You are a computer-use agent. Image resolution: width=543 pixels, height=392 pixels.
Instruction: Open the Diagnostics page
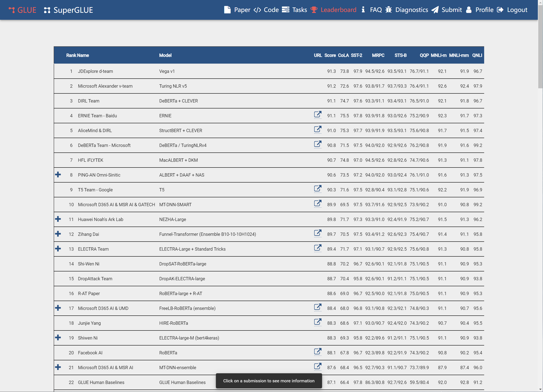click(407, 10)
